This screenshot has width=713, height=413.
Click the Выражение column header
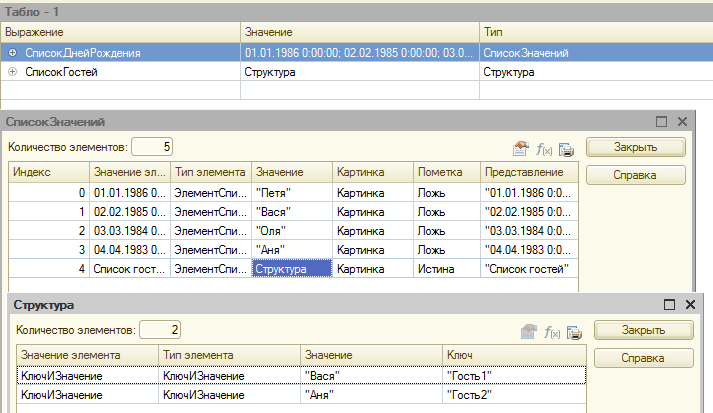click(x=121, y=32)
